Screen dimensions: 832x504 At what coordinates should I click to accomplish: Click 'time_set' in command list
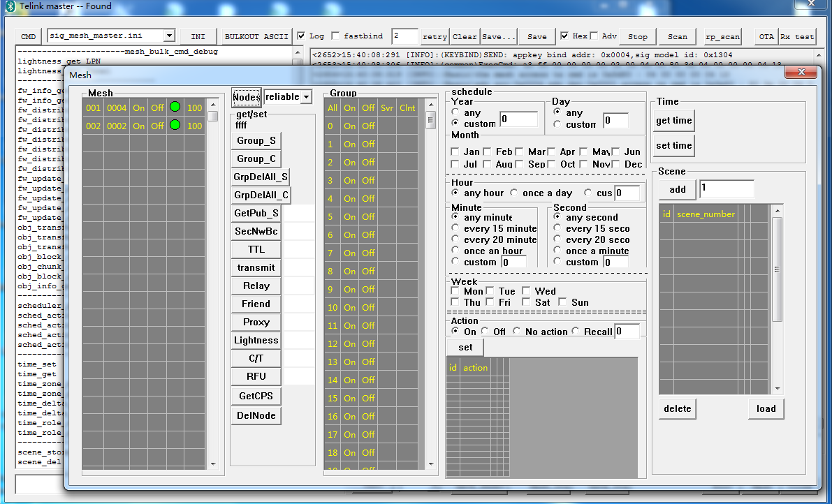[x=37, y=364]
